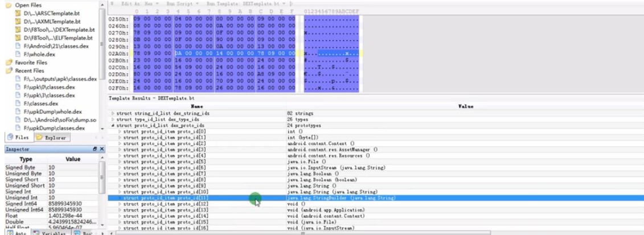Select the hex row at address 02A0h
The height and width of the screenshot is (235, 644).
(x=235, y=53)
